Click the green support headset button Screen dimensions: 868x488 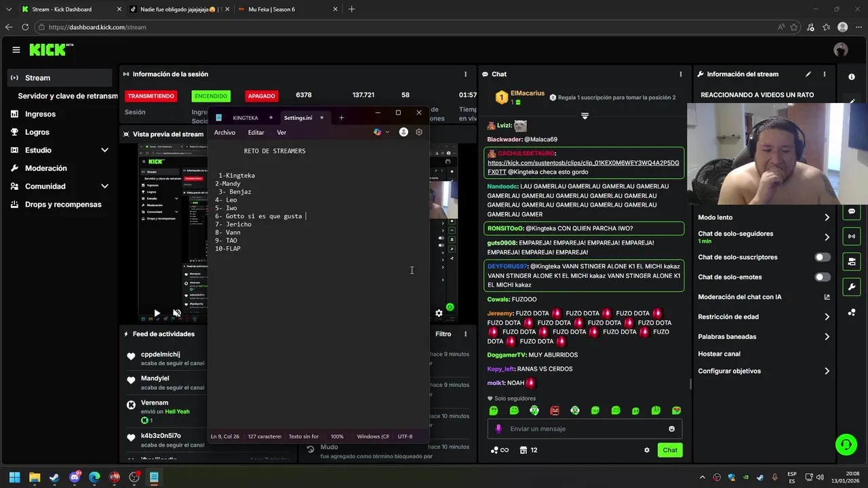tap(846, 445)
